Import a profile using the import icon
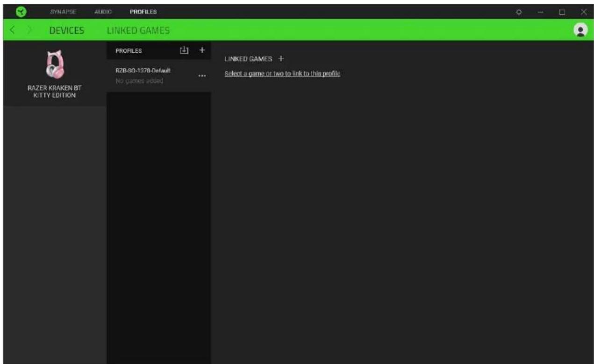Image resolution: width=594 pixels, height=364 pixels. point(185,50)
